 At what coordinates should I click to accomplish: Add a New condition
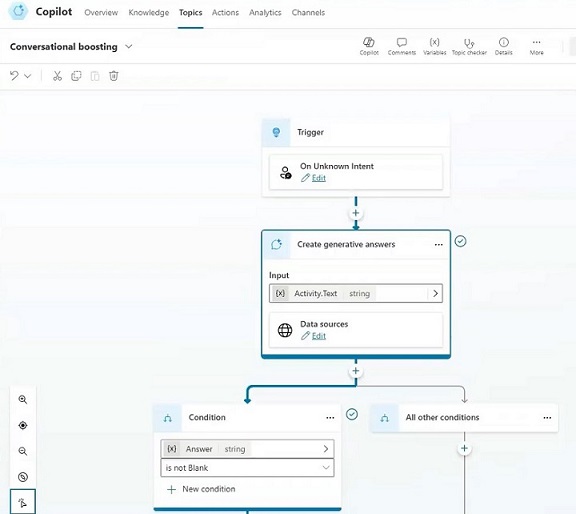(201, 489)
